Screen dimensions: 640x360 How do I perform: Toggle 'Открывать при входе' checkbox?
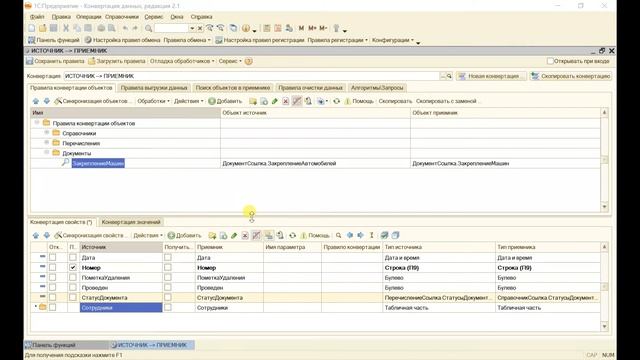550,61
